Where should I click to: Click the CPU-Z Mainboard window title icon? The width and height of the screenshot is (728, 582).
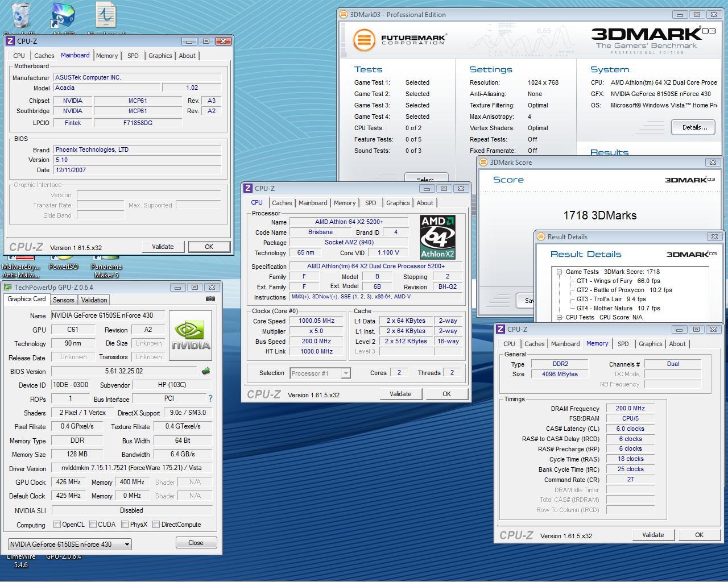[10, 41]
